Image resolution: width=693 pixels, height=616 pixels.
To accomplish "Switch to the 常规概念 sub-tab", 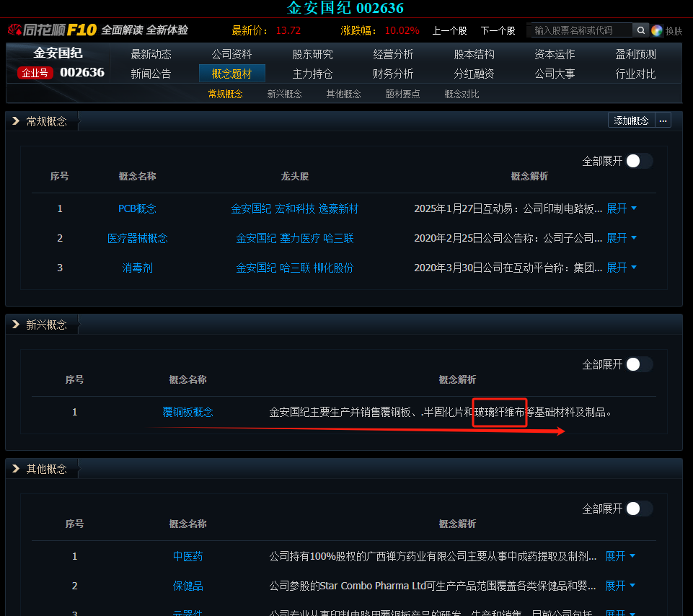I will [226, 94].
